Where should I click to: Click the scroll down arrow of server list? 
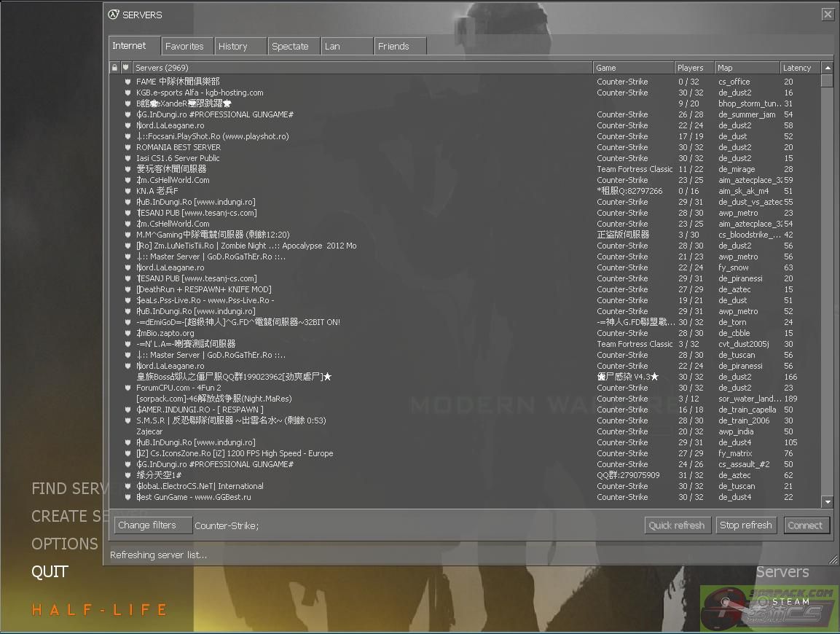click(x=827, y=502)
